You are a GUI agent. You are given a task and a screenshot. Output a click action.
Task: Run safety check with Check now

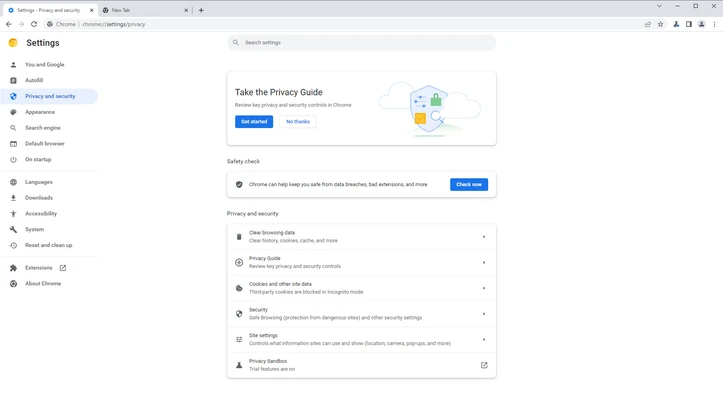click(x=469, y=184)
